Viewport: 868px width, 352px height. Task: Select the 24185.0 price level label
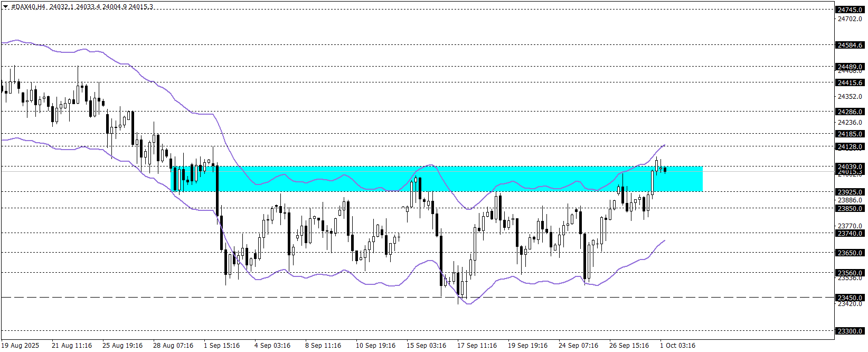(x=850, y=134)
